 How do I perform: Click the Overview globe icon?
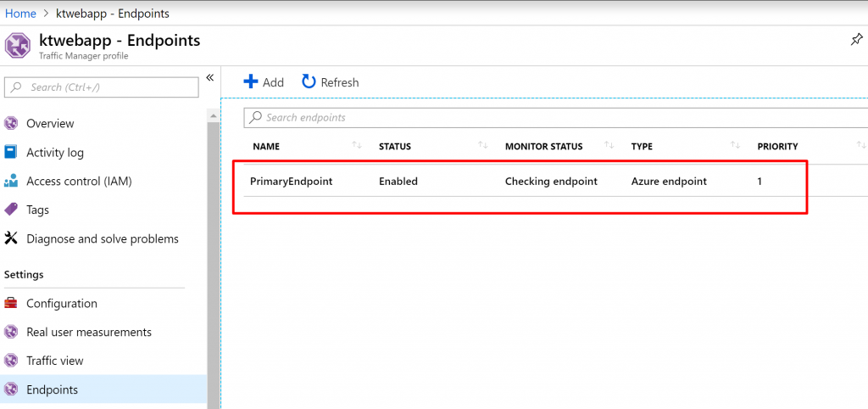pos(10,123)
